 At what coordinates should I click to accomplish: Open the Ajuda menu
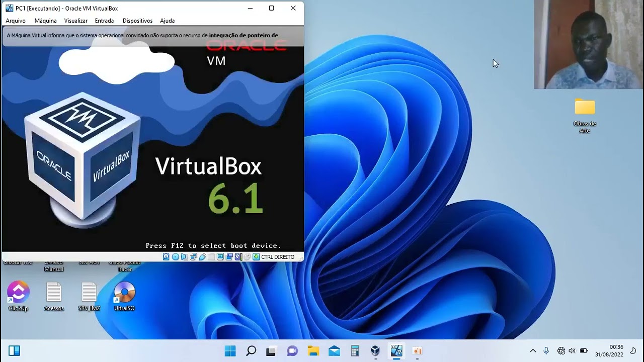(167, 21)
